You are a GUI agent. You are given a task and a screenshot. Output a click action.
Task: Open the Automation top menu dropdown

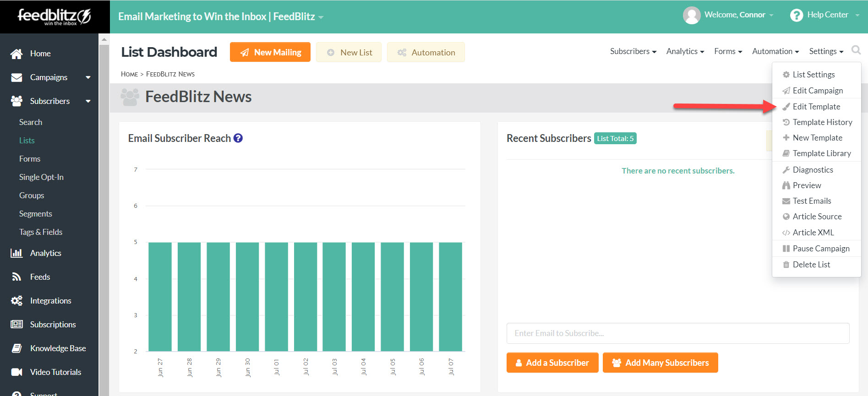tap(775, 51)
